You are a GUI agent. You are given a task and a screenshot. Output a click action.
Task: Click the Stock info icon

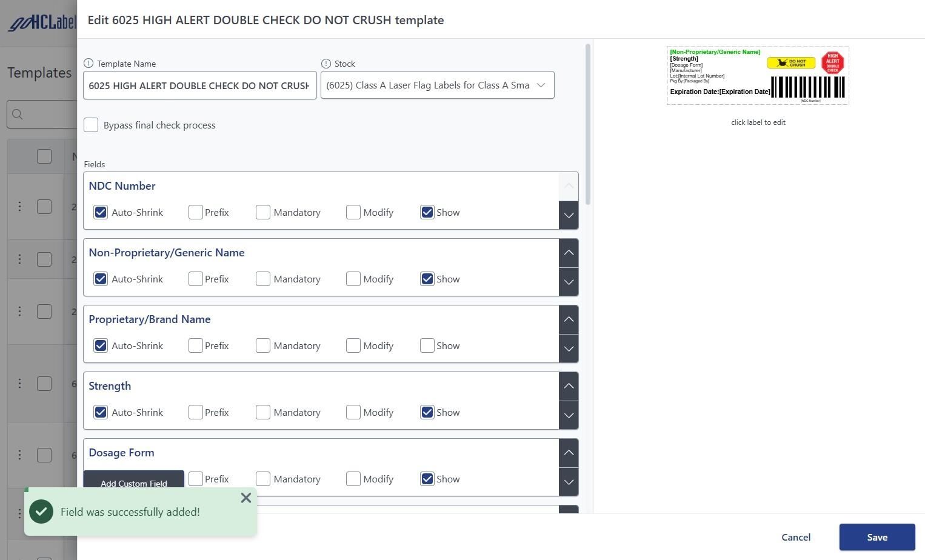pos(326,64)
